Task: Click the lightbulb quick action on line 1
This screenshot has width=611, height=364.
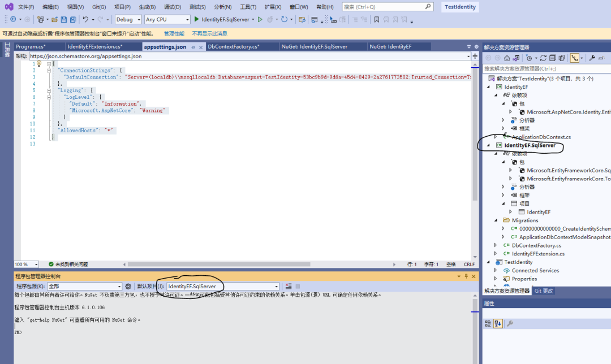Action: click(39, 63)
